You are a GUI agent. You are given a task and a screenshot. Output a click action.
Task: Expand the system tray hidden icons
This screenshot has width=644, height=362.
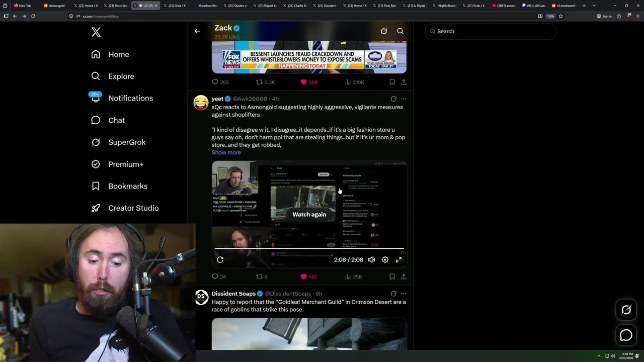[599, 356]
